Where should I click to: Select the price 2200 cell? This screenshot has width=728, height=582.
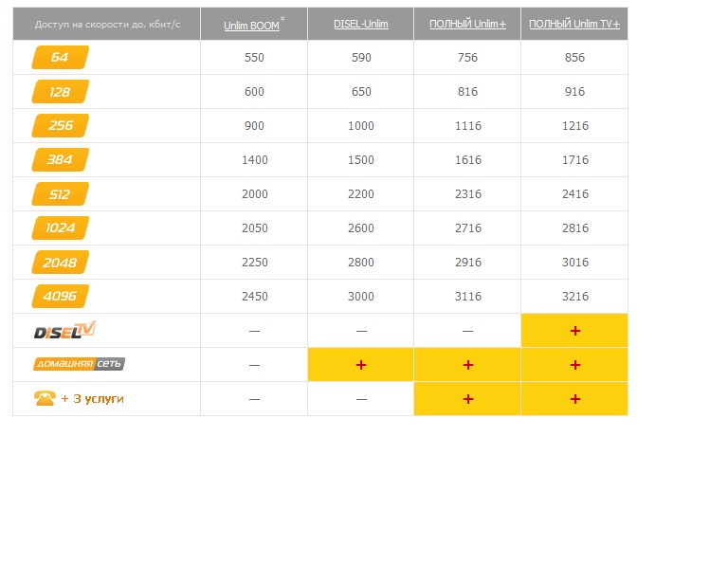[361, 194]
